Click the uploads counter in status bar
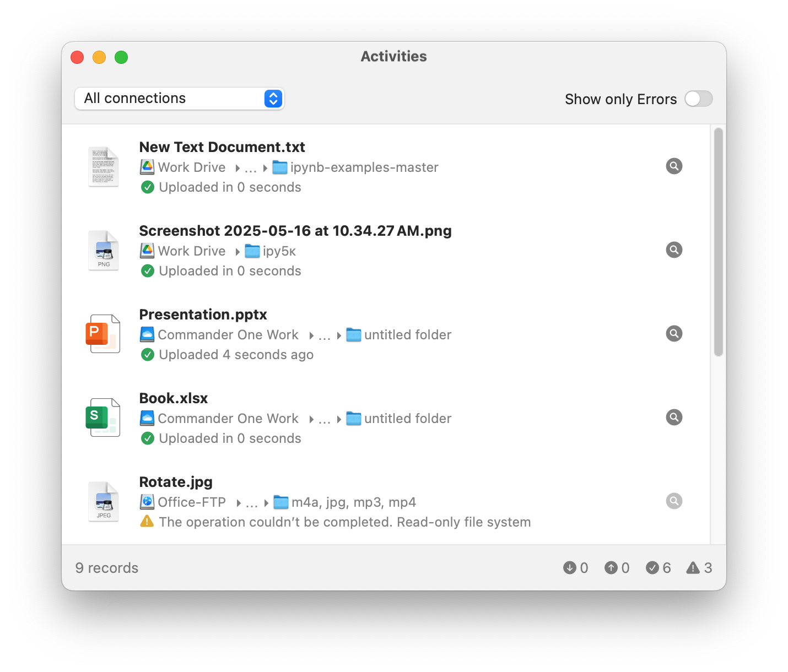This screenshot has height=672, width=788. pos(617,568)
